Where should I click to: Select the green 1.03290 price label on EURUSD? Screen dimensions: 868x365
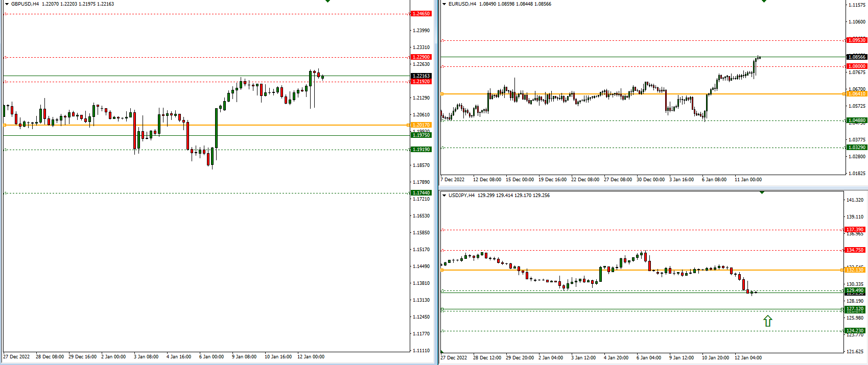coord(857,148)
